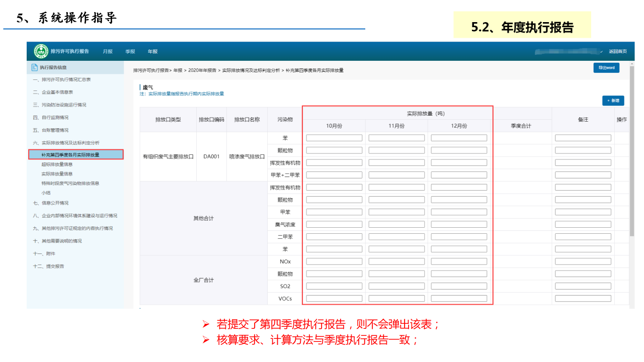Image resolution: width=644 pixels, height=362 pixels.
Task: Click the 导出word button
Action: [606, 68]
